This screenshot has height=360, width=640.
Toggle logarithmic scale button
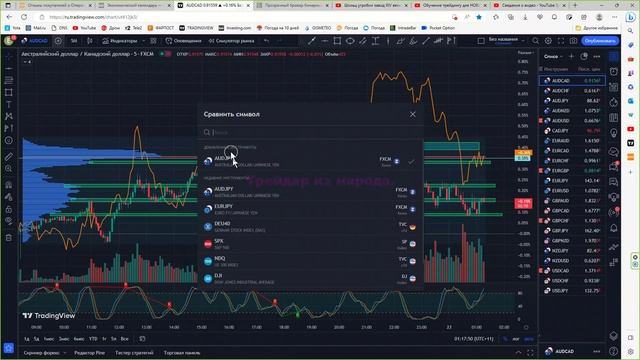[x=516, y=339]
